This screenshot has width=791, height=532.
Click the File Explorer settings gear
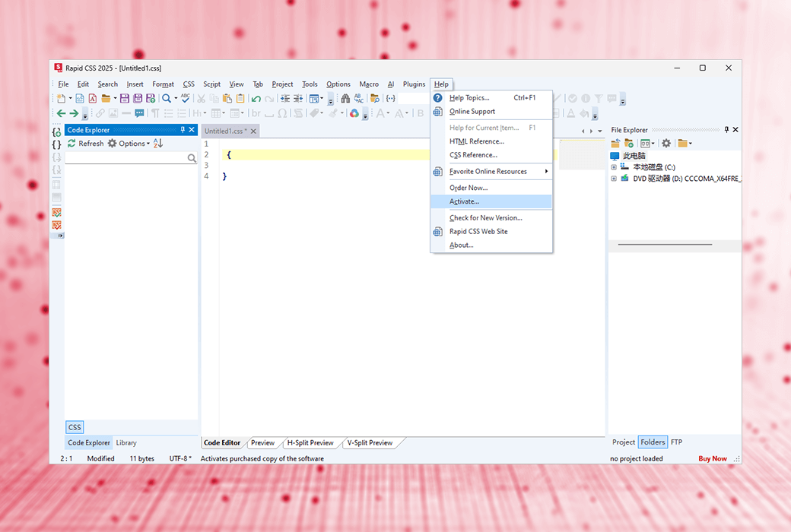tap(666, 143)
